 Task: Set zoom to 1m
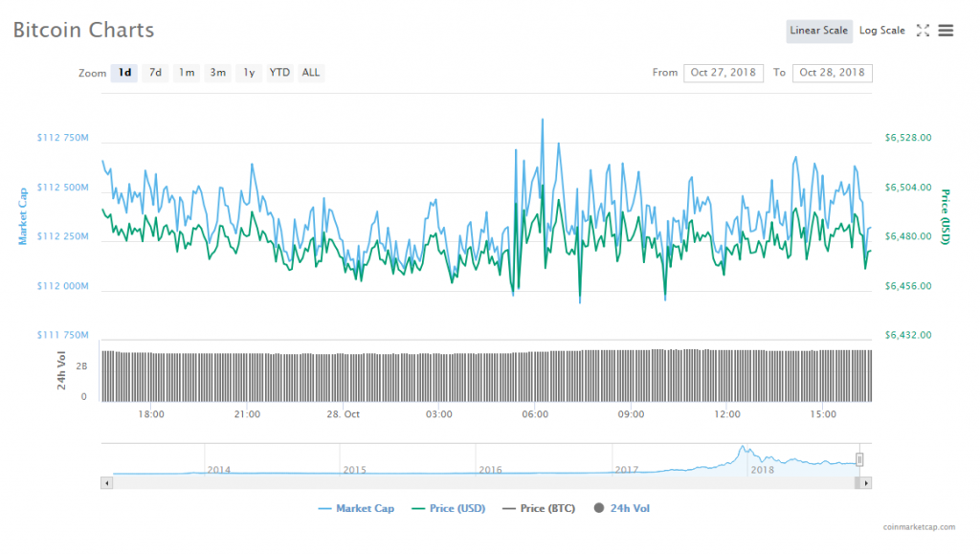[187, 73]
